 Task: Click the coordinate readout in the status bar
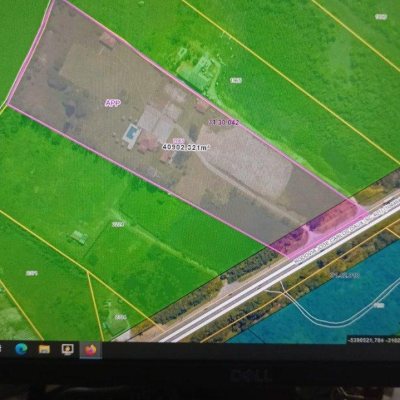(373, 340)
